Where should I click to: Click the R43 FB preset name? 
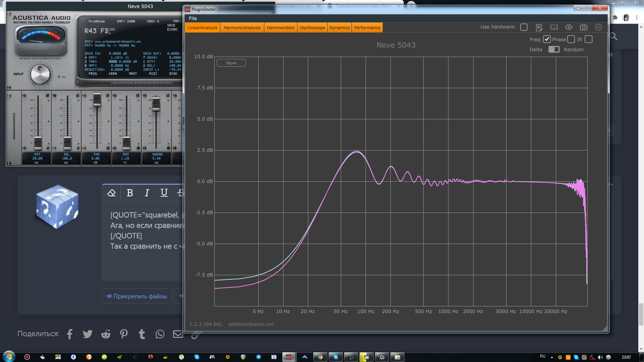pos(96,31)
